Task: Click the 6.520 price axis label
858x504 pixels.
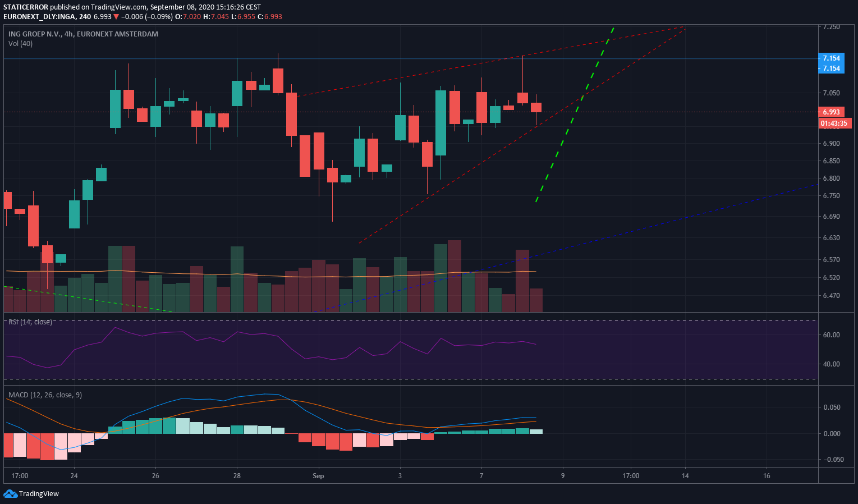Action: (x=831, y=278)
